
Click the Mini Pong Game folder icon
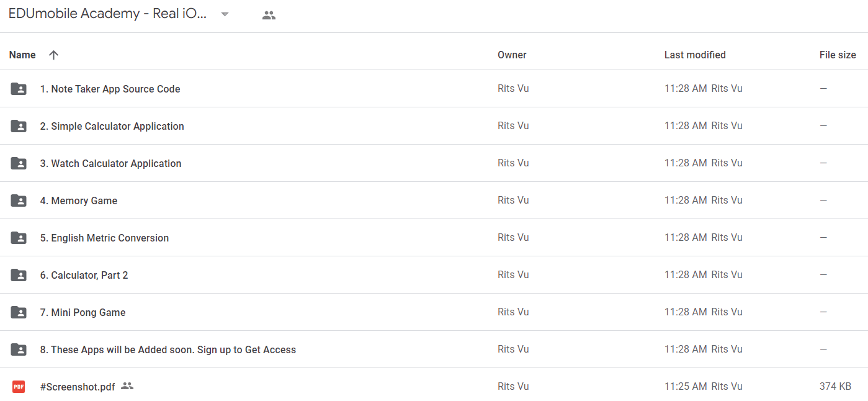tap(19, 312)
